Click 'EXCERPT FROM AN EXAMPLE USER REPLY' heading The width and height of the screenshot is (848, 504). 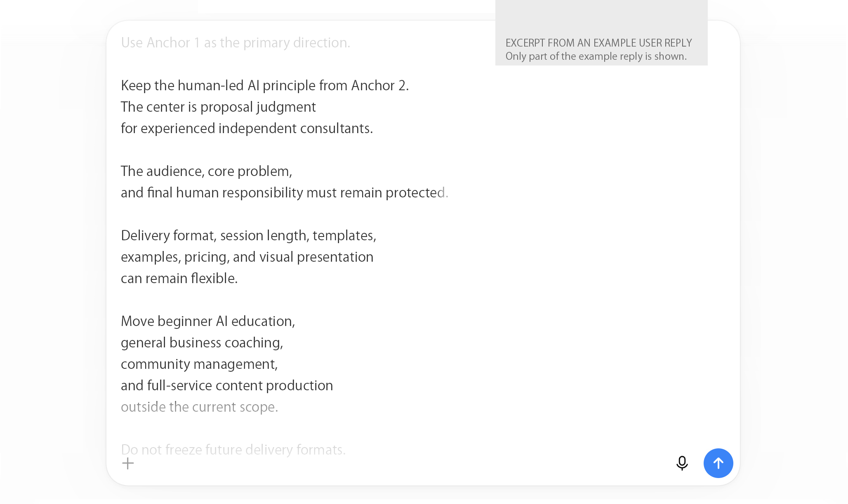pos(598,43)
